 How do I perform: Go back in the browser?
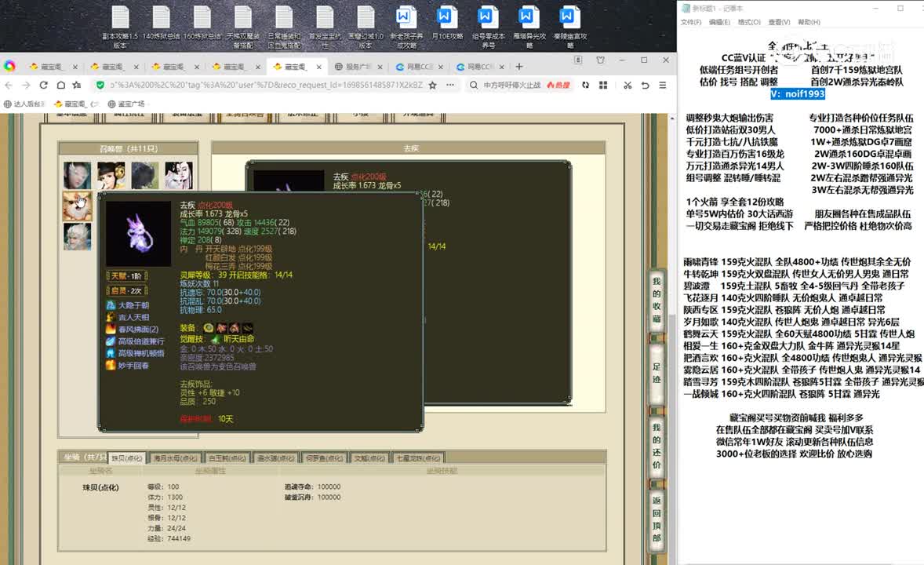click(9, 85)
